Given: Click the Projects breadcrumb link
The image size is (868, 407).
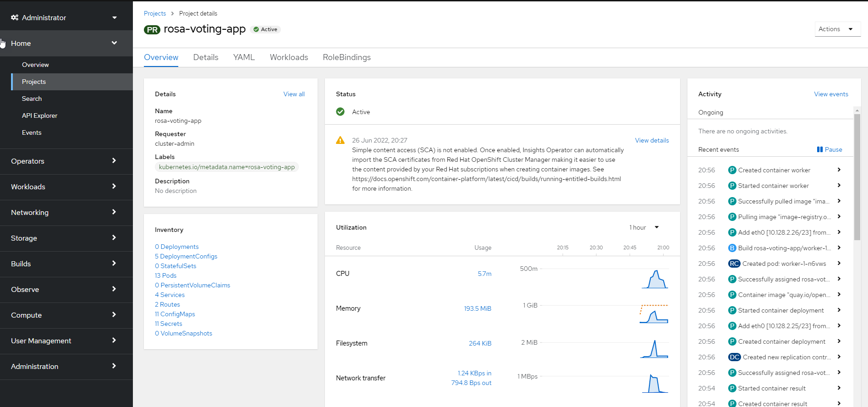Looking at the screenshot, I should (x=155, y=13).
